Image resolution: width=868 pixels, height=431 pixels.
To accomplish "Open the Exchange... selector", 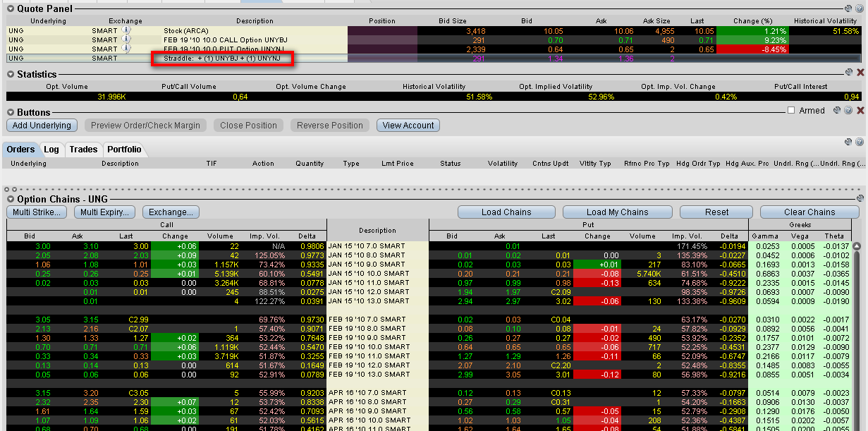I will tap(171, 212).
